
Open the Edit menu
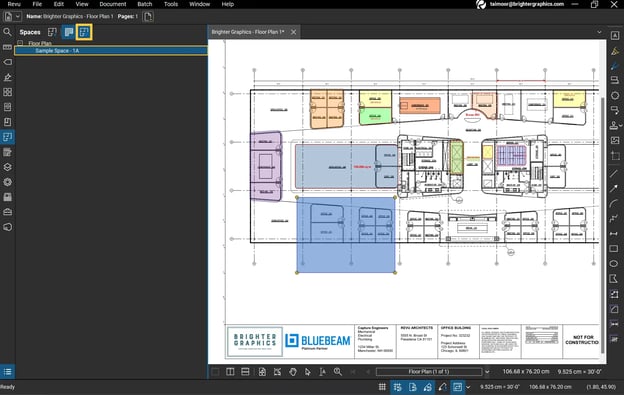point(59,4)
